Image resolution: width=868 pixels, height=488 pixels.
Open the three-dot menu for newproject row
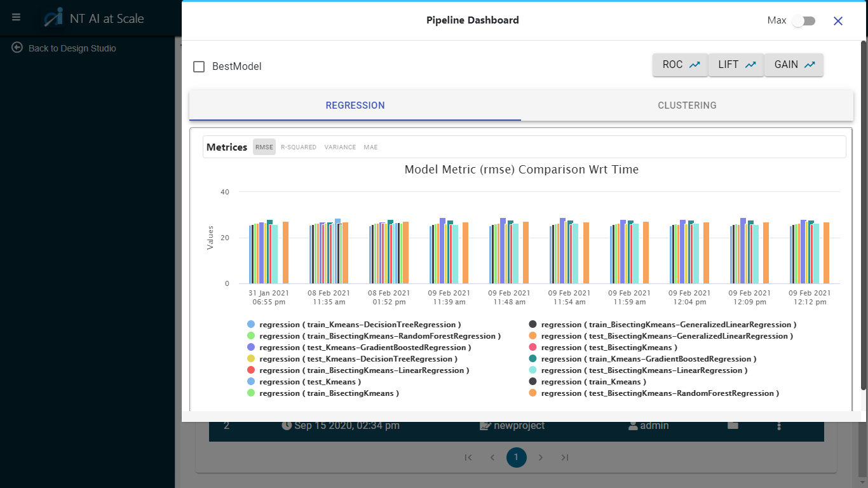(x=779, y=426)
